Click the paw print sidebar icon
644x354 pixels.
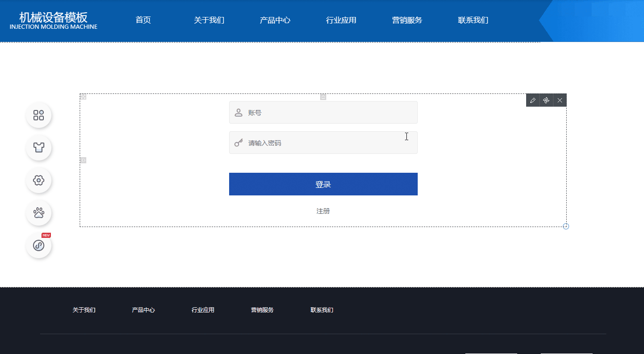click(x=39, y=213)
